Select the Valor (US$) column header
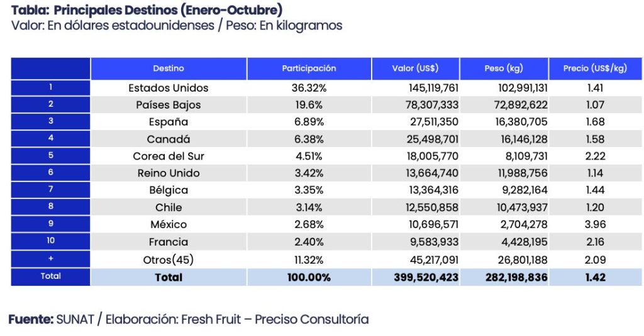The width and height of the screenshot is (644, 336). tap(415, 68)
